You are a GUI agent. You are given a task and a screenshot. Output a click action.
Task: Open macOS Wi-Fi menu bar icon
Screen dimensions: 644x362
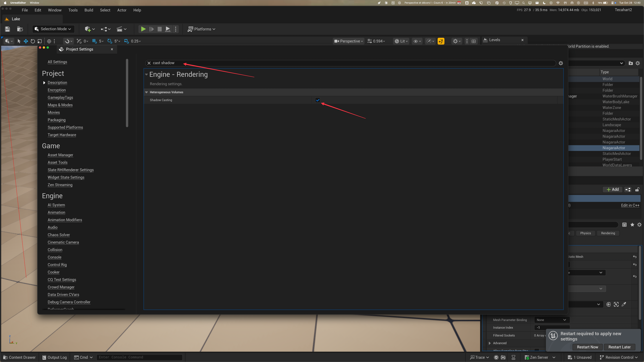pos(558,3)
